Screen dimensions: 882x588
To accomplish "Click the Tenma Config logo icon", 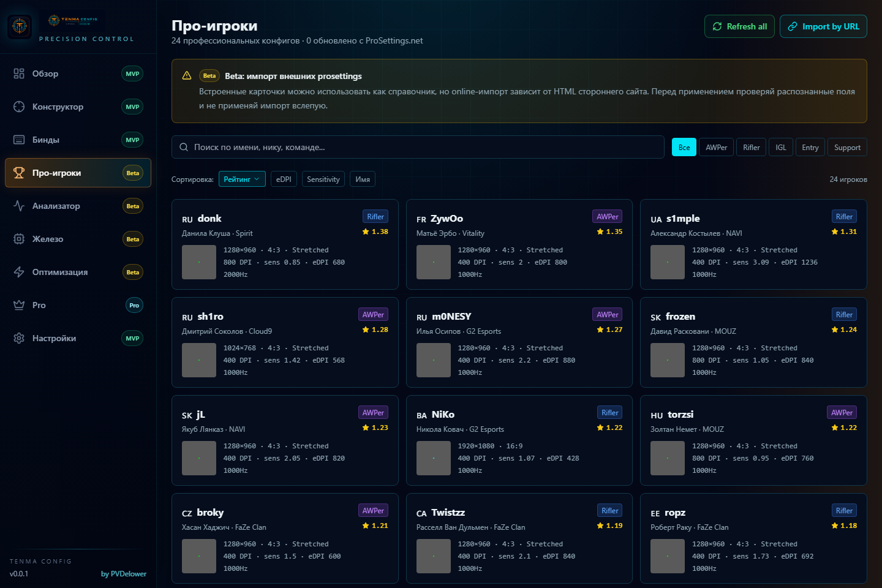I will click(x=20, y=26).
